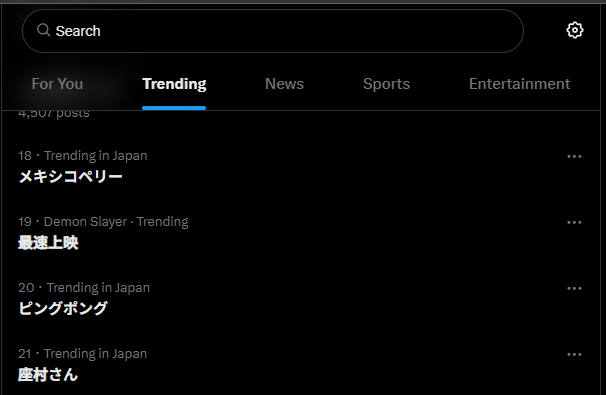
Task: Click '18 · Trending in Japan' label
Action: pyautogui.click(x=83, y=156)
